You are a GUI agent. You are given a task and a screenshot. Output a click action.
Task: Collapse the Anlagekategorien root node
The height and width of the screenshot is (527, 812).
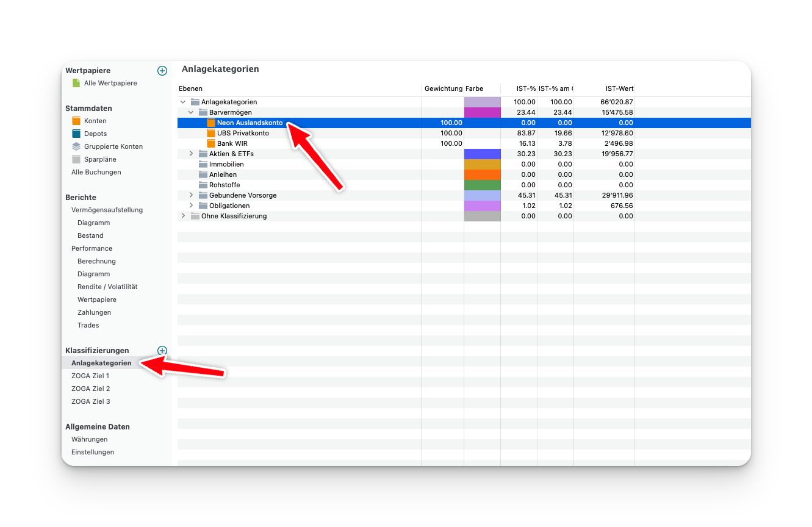183,102
